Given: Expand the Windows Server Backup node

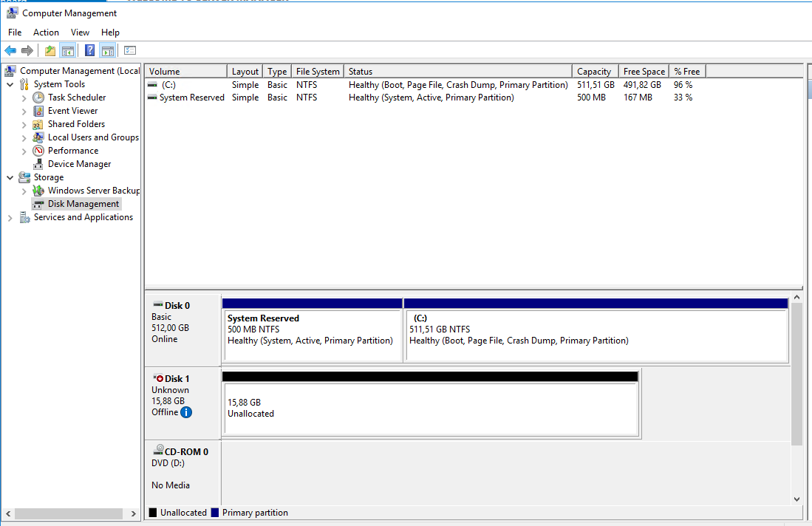Looking at the screenshot, I should point(24,191).
